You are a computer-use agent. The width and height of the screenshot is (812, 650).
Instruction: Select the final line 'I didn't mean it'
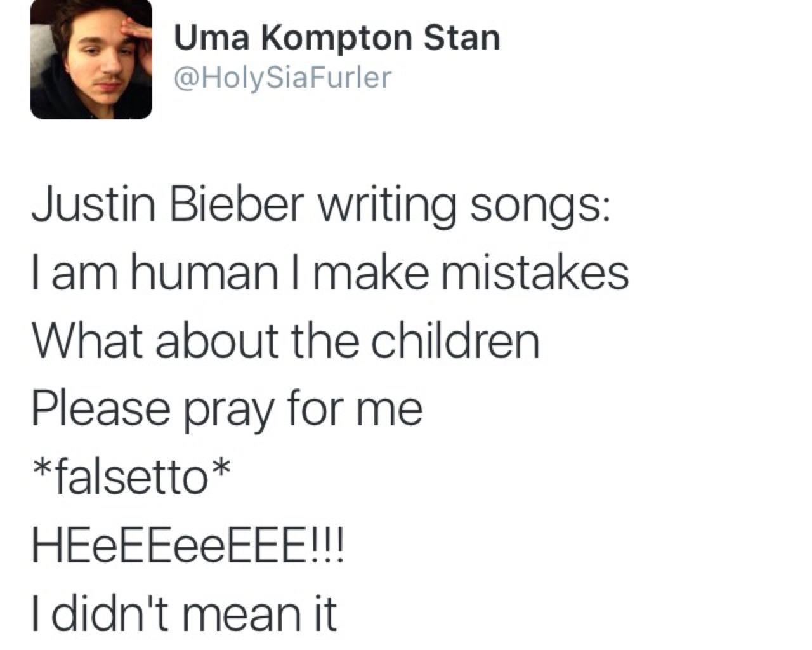[184, 613]
